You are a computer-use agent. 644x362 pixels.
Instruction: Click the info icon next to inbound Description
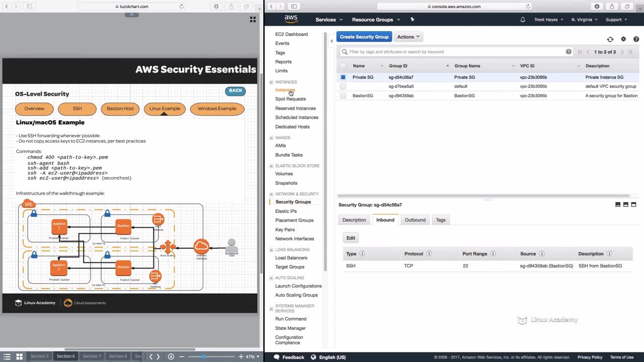click(x=609, y=254)
